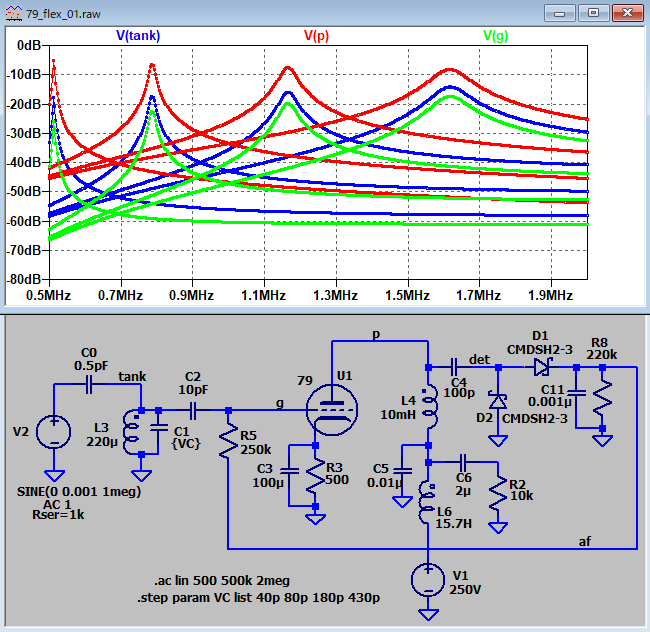The width and height of the screenshot is (650, 632).
Task: Click the 250k resistor value
Action: 255,450
